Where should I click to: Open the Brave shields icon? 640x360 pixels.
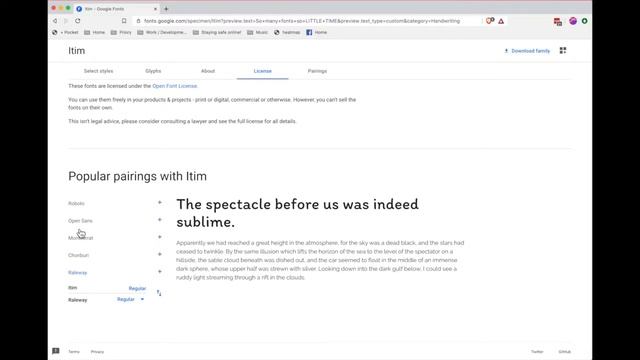(x=489, y=21)
